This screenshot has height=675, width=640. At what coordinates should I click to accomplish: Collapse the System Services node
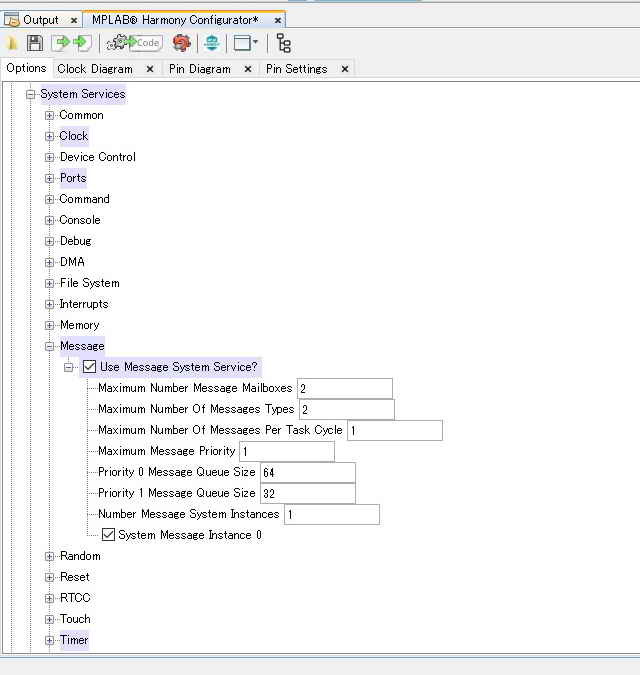[30, 94]
